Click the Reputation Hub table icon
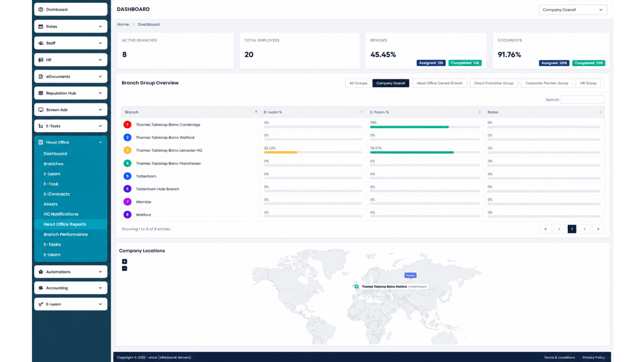The width and height of the screenshot is (644, 362). [41, 93]
